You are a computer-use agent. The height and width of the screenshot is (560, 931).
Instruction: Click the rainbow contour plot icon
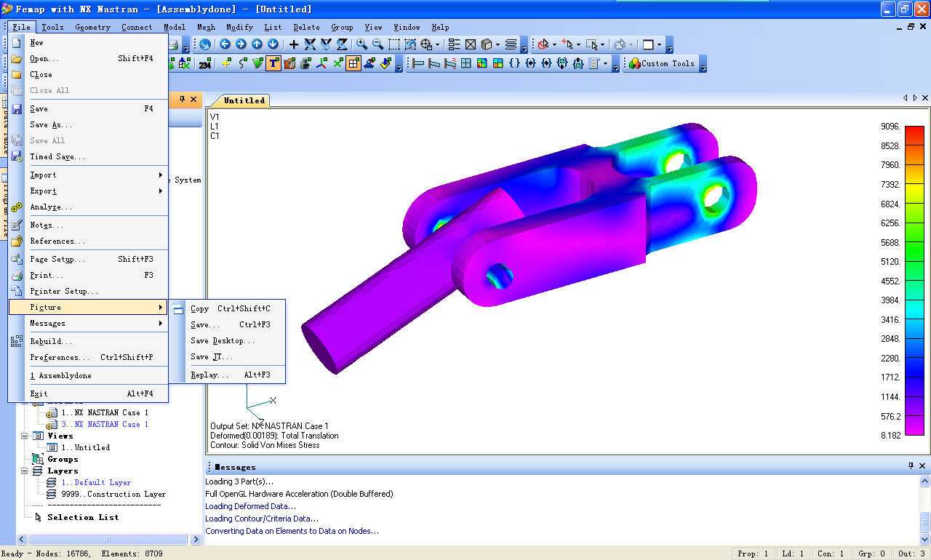tap(482, 63)
